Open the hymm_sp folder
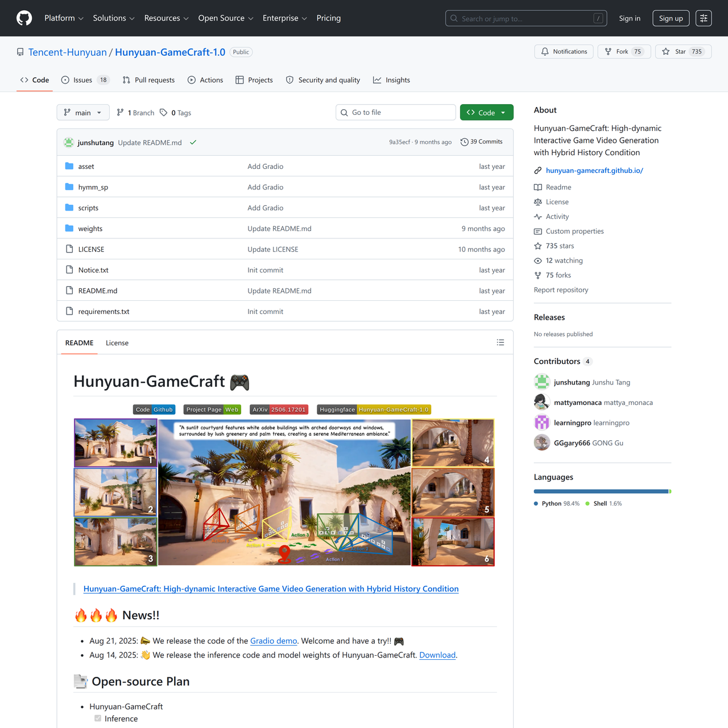This screenshot has width=728, height=728. [93, 187]
